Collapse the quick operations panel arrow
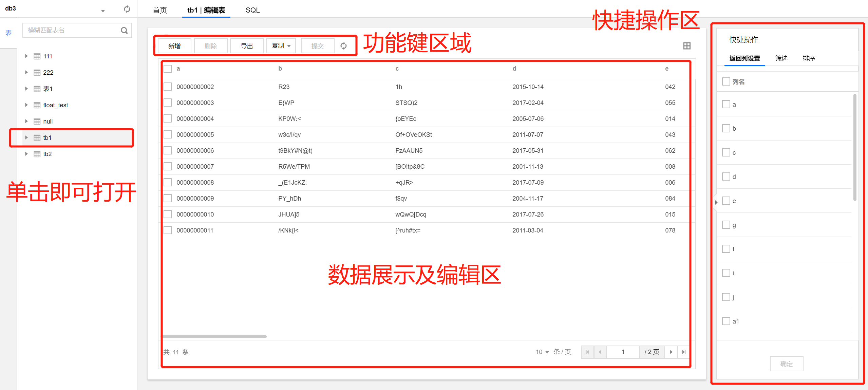 716,202
